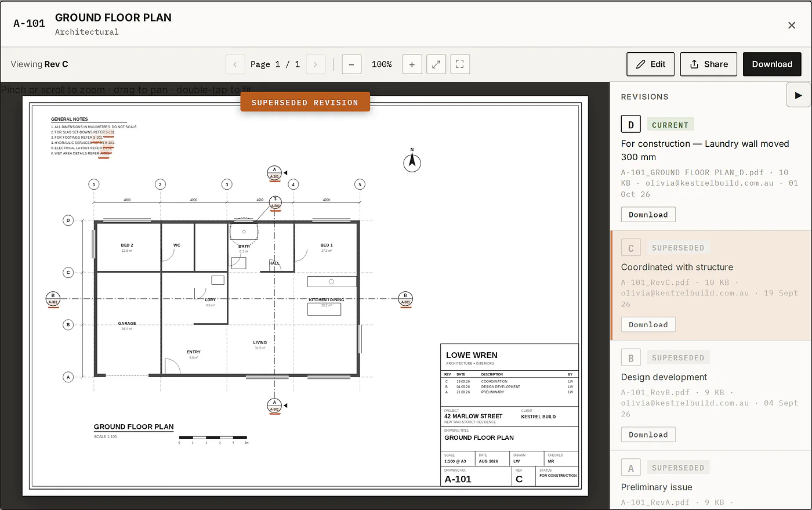Screen dimensions: 812x510
Task: Open the 'Coordinated with structure' revision entry
Action: [x=710, y=285]
